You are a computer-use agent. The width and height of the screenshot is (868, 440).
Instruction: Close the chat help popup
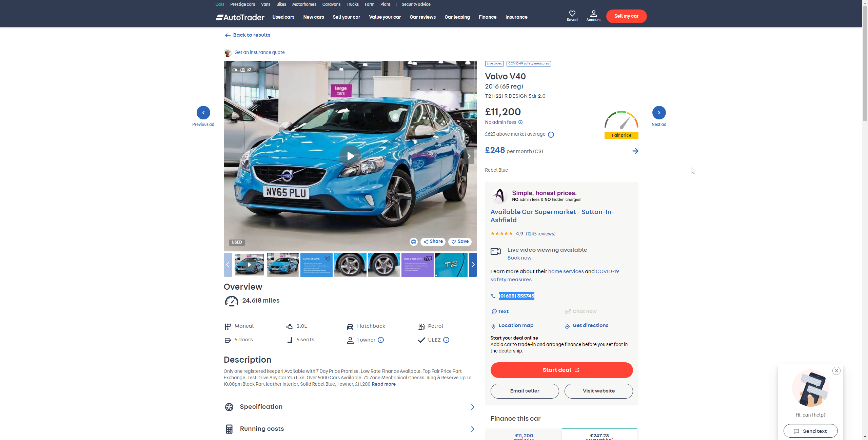836,371
